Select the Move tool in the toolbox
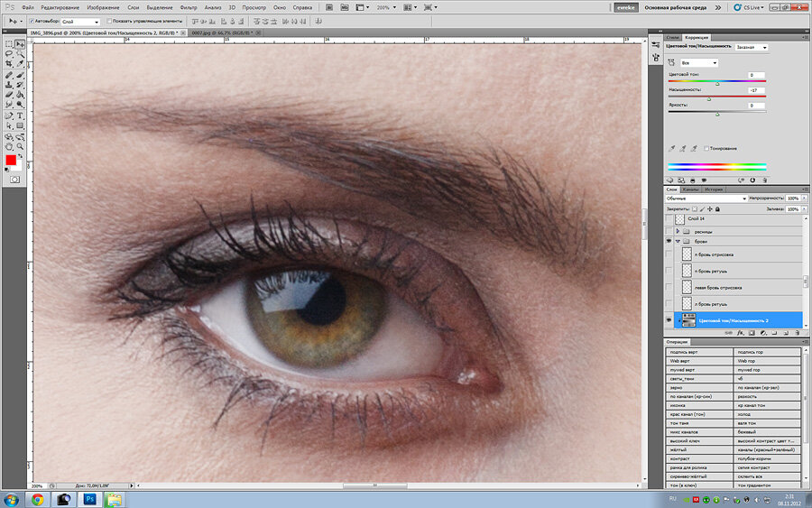This screenshot has width=812, height=508. [x=20, y=43]
